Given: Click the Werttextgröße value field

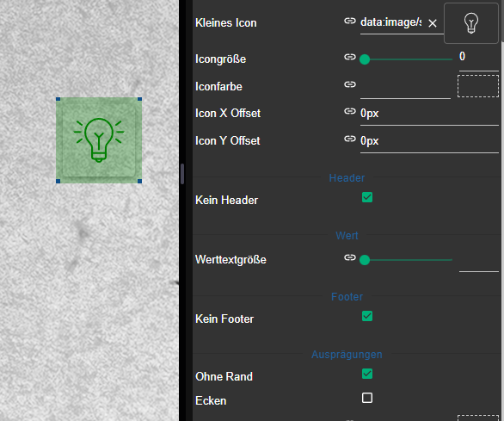Looking at the screenshot, I should coord(479,261).
